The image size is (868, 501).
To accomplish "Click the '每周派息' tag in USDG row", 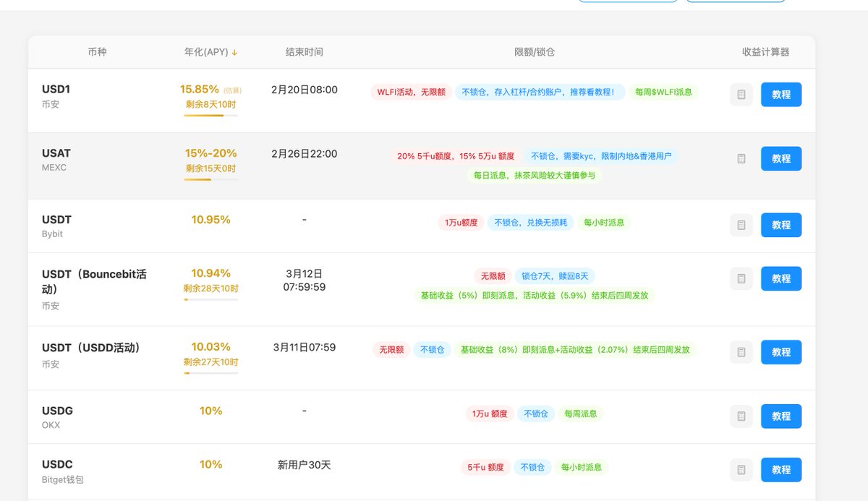I will [x=581, y=414].
